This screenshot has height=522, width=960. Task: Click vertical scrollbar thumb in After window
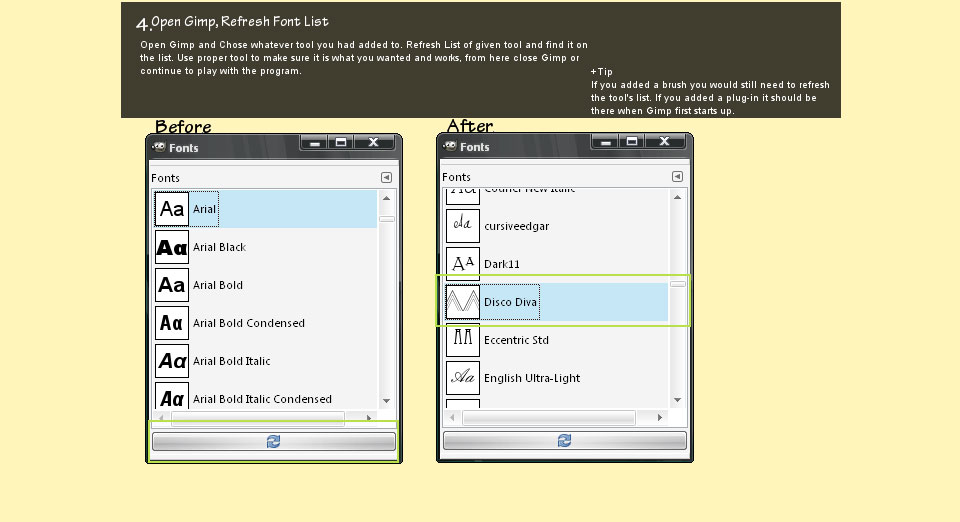pyautogui.click(x=678, y=284)
